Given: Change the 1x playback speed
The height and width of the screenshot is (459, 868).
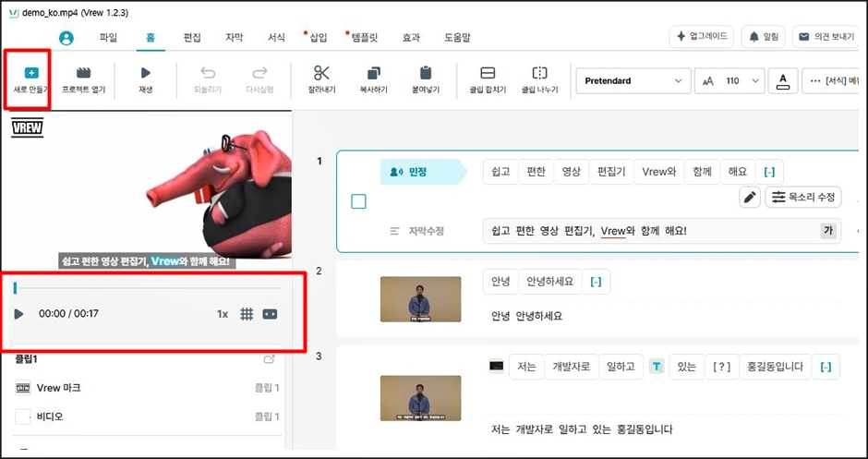Looking at the screenshot, I should (x=223, y=314).
